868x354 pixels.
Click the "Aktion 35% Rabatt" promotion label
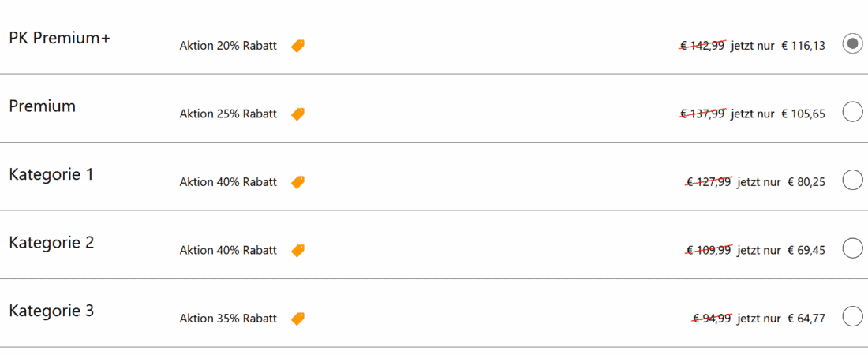(228, 319)
